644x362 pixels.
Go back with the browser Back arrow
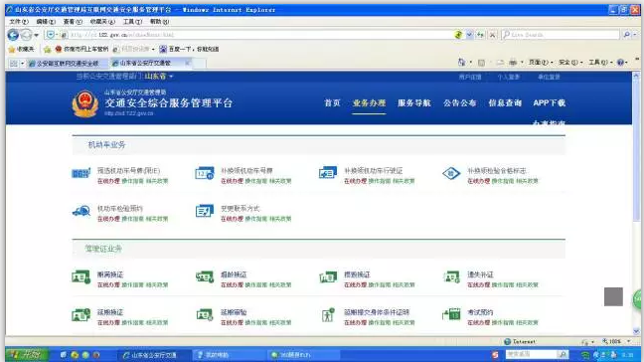(x=13, y=35)
